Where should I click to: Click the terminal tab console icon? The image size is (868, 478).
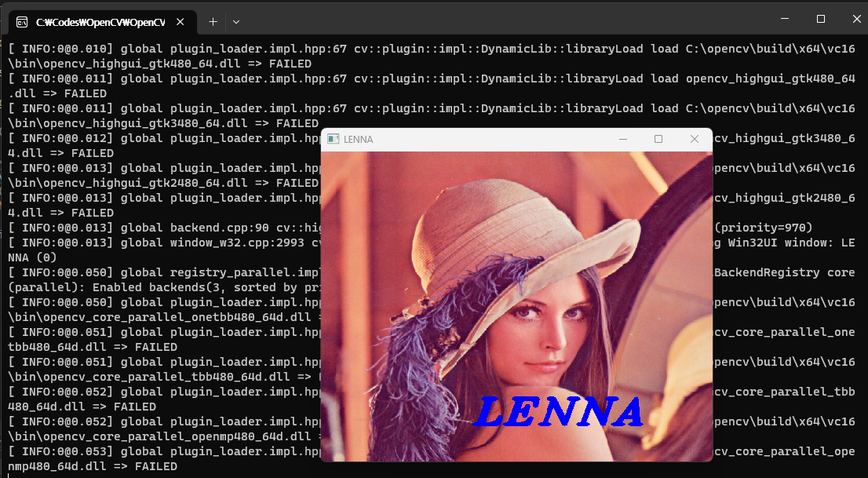tap(22, 22)
